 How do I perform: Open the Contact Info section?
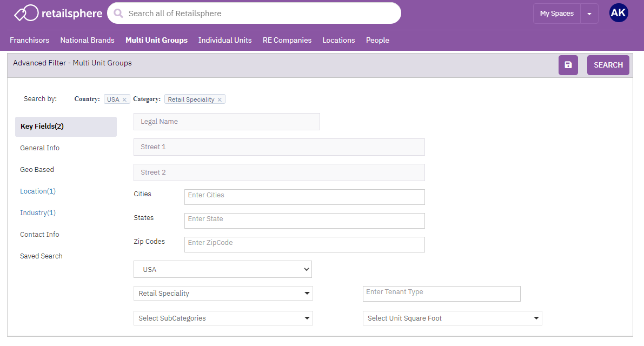tap(40, 234)
